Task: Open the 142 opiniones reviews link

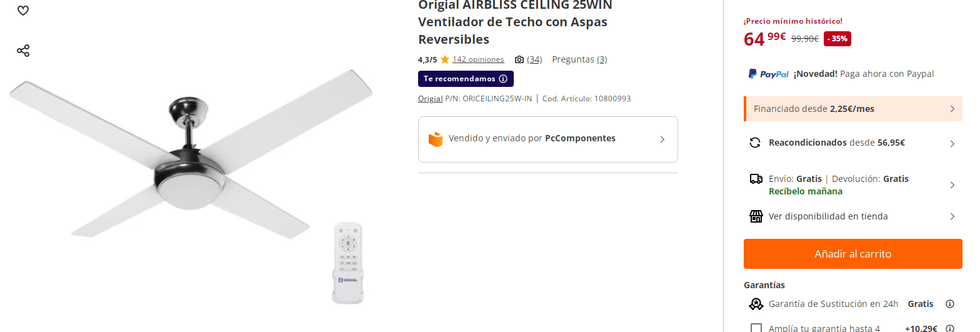Action: pyautogui.click(x=478, y=59)
